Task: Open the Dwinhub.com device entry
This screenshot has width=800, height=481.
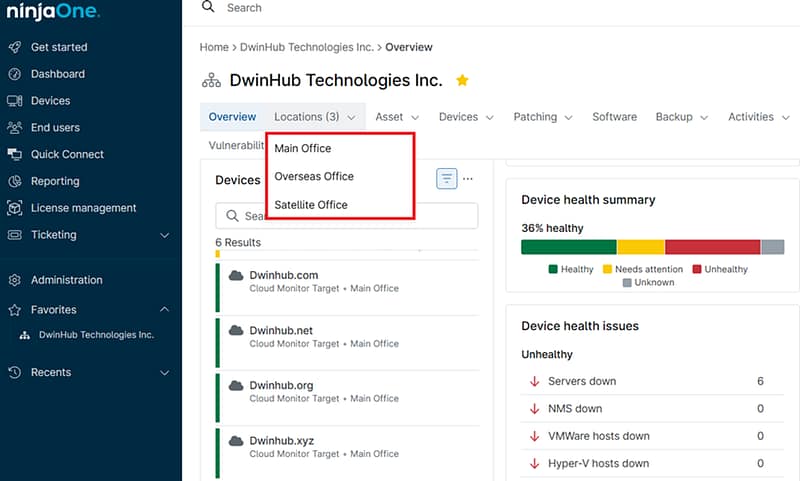Action: [347, 286]
